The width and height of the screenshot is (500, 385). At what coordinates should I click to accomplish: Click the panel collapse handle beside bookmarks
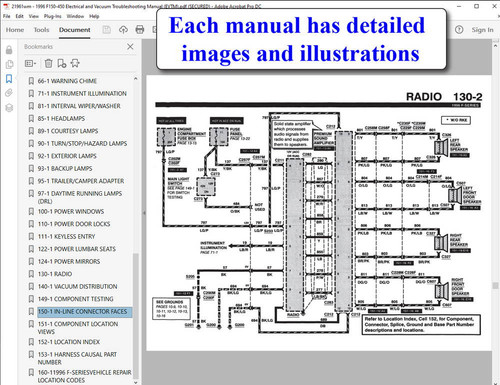click(144, 213)
